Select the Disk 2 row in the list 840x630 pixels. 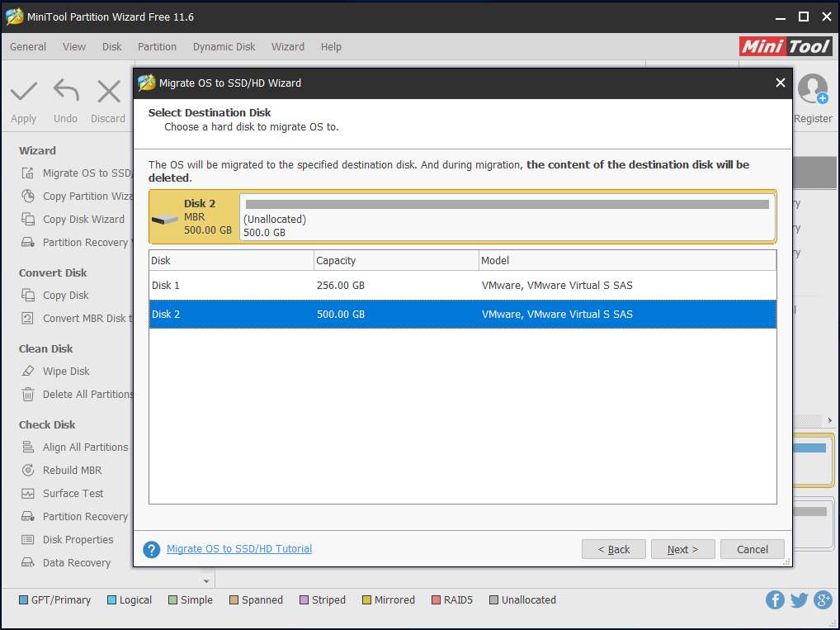(463, 315)
